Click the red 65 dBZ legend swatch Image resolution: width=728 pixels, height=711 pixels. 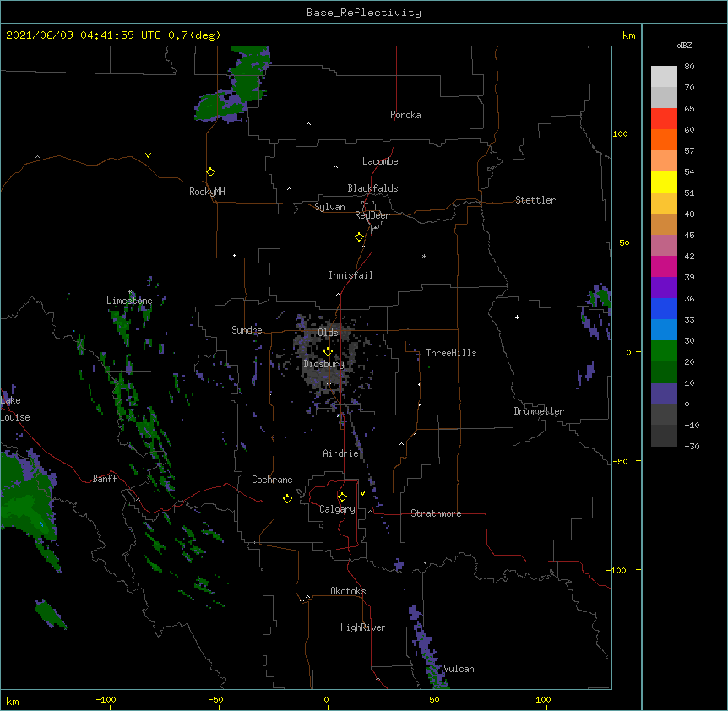[x=664, y=119]
